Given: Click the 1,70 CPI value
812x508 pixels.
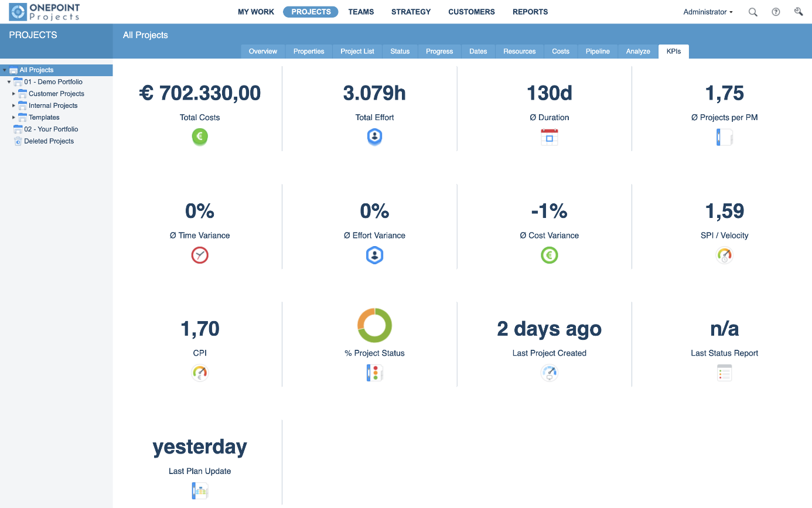Looking at the screenshot, I should point(200,329).
